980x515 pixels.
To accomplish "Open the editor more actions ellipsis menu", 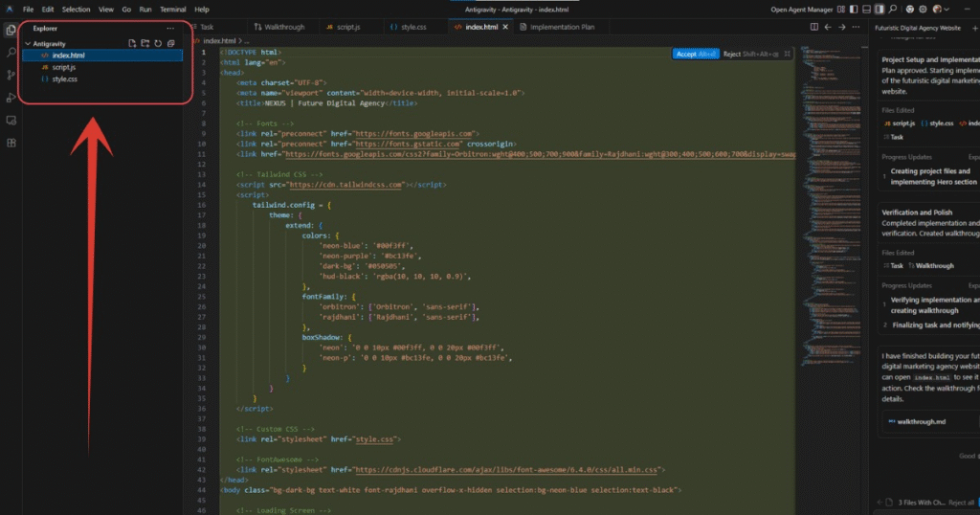I will pos(855,27).
